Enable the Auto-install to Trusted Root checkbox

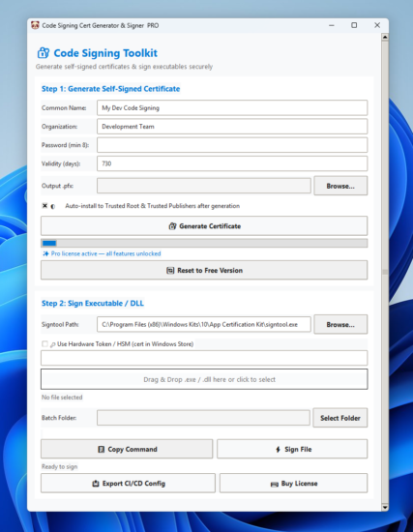pos(44,206)
